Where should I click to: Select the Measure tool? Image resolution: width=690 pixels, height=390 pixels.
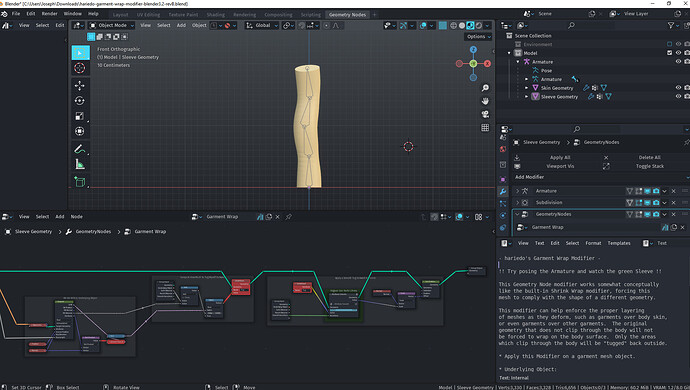point(80,164)
